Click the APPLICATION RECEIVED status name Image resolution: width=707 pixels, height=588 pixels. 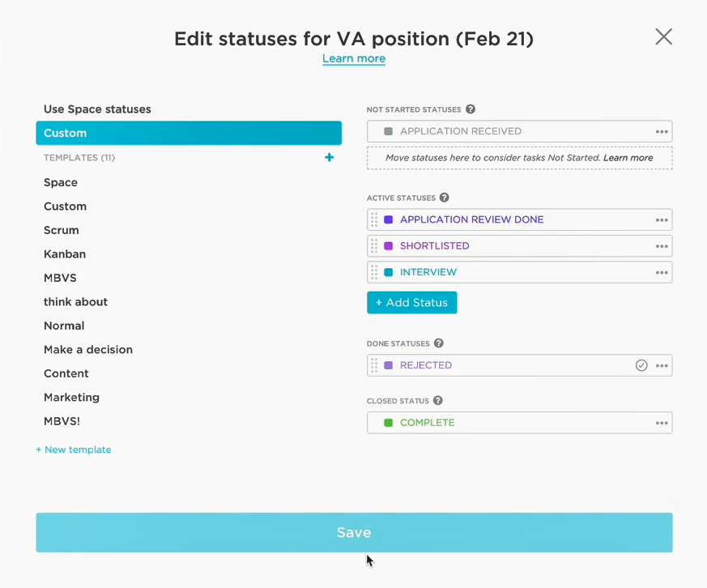(x=461, y=131)
